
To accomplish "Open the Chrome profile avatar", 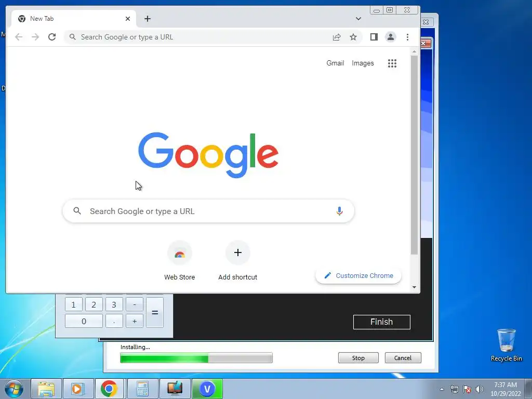I will pyautogui.click(x=391, y=37).
